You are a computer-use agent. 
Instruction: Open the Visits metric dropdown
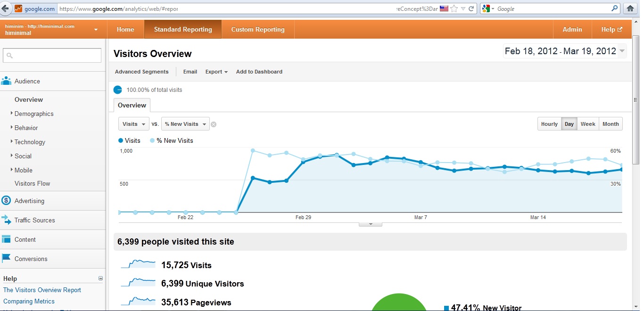click(x=134, y=124)
